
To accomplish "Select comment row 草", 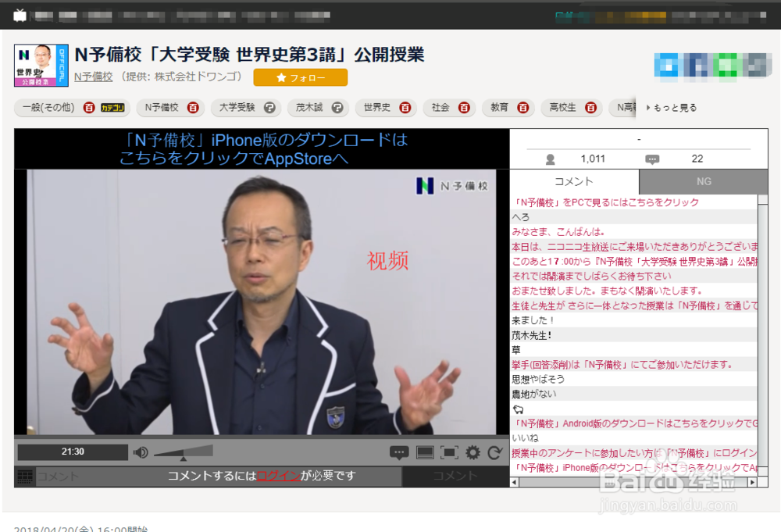I will click(633, 350).
